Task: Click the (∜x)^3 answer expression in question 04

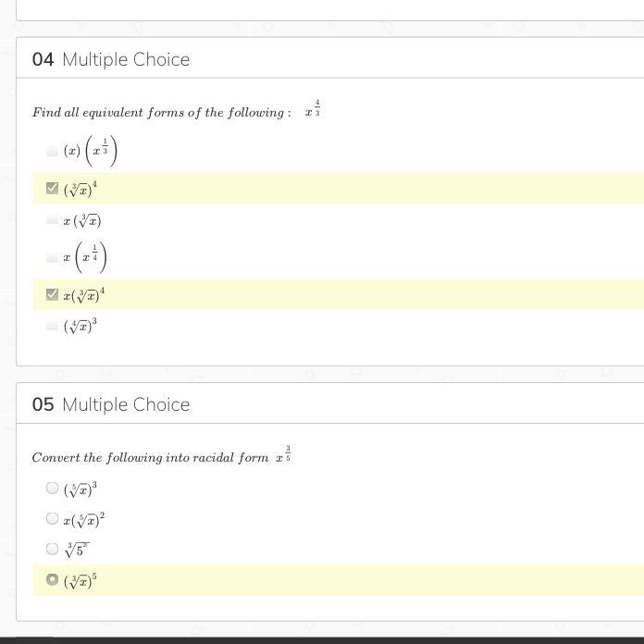Action: tap(80, 326)
